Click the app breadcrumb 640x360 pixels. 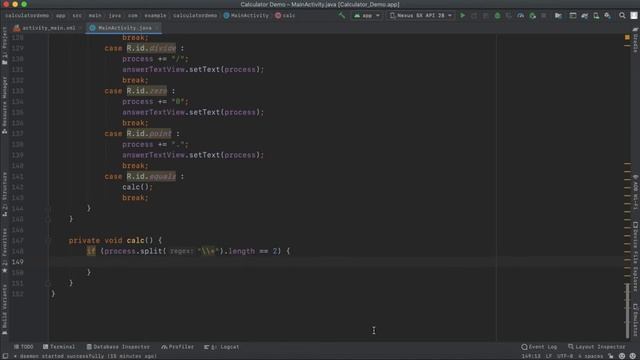coord(61,16)
